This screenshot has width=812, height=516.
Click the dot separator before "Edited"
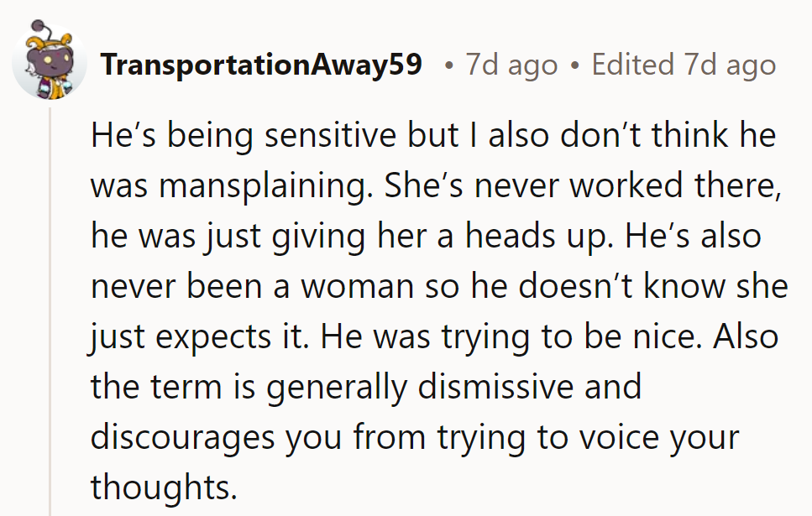pyautogui.click(x=574, y=66)
